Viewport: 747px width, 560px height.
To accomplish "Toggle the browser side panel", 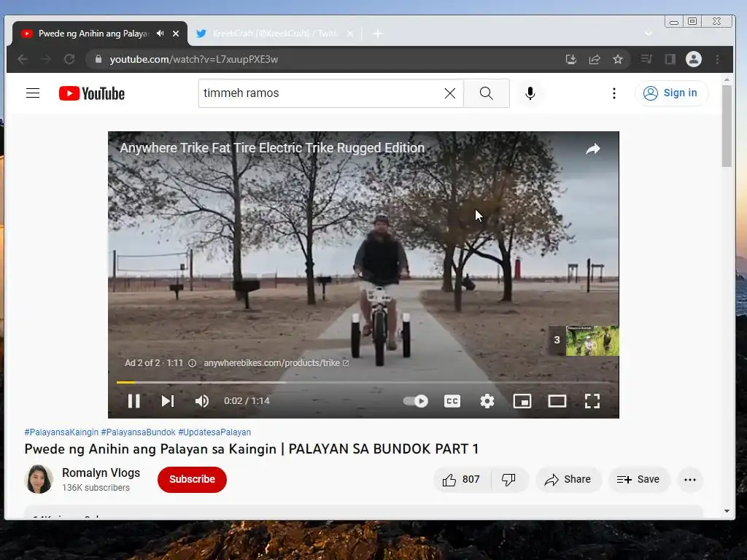I will 670,59.
